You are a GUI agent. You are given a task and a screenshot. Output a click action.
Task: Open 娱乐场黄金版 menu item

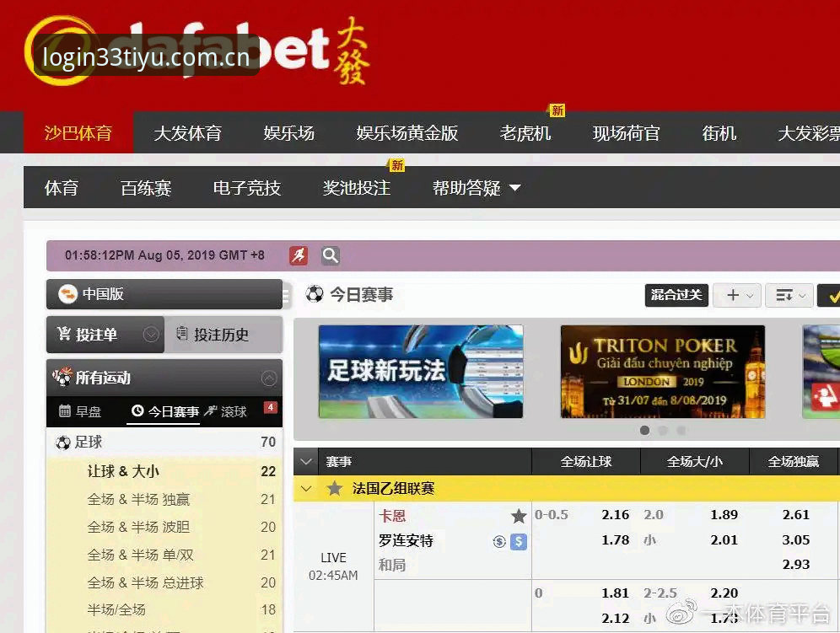pos(407,133)
